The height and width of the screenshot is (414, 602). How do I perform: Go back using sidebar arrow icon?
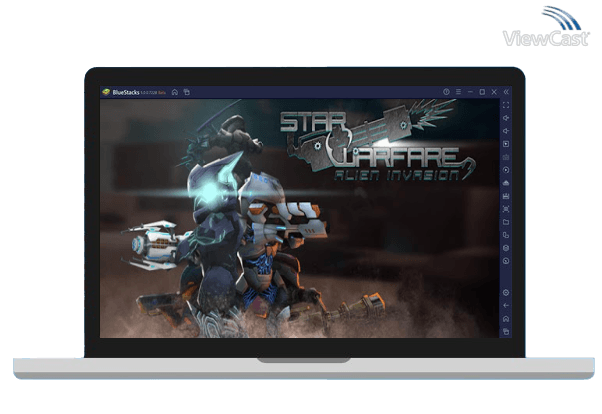[x=506, y=306]
